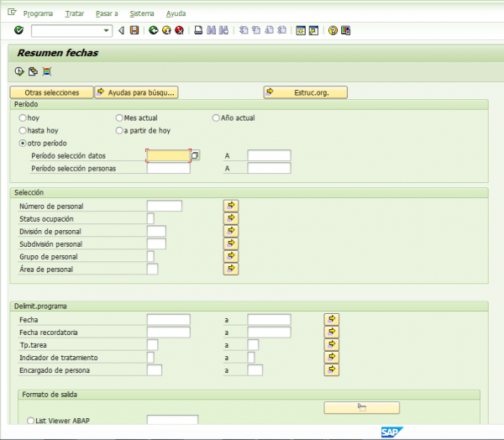Click the multicolor selection options icon
The height and width of the screenshot is (440, 504).
pyautogui.click(x=46, y=71)
